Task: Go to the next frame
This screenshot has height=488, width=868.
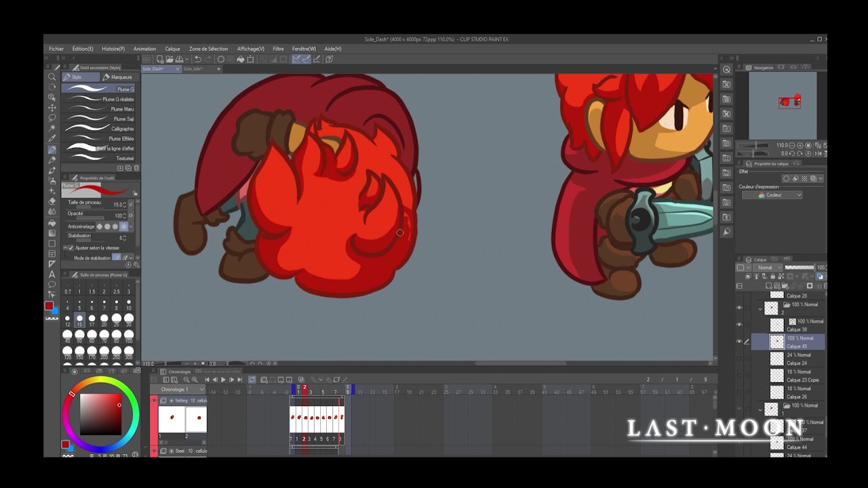Action: click(231, 380)
